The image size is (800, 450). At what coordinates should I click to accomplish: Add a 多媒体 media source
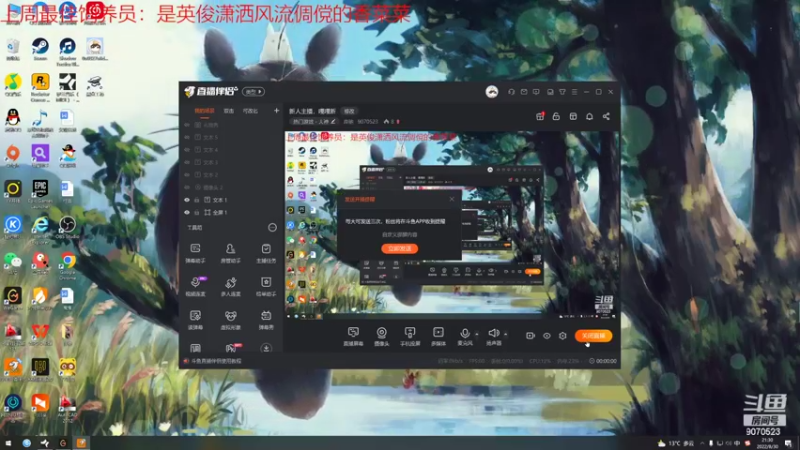coord(438,336)
